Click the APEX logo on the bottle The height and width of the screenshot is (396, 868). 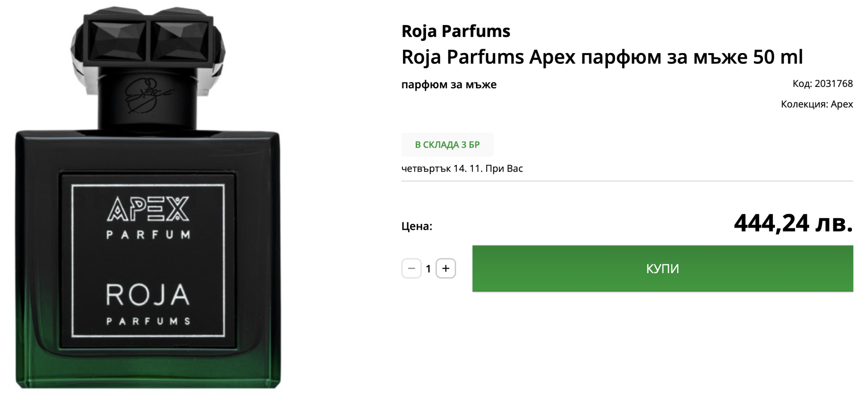(148, 209)
